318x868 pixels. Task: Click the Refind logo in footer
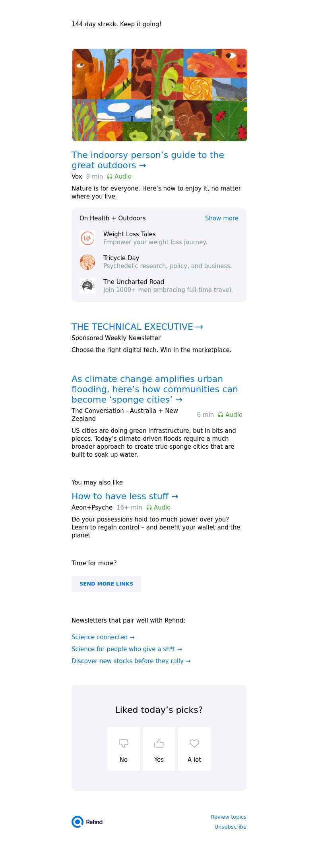(x=87, y=822)
